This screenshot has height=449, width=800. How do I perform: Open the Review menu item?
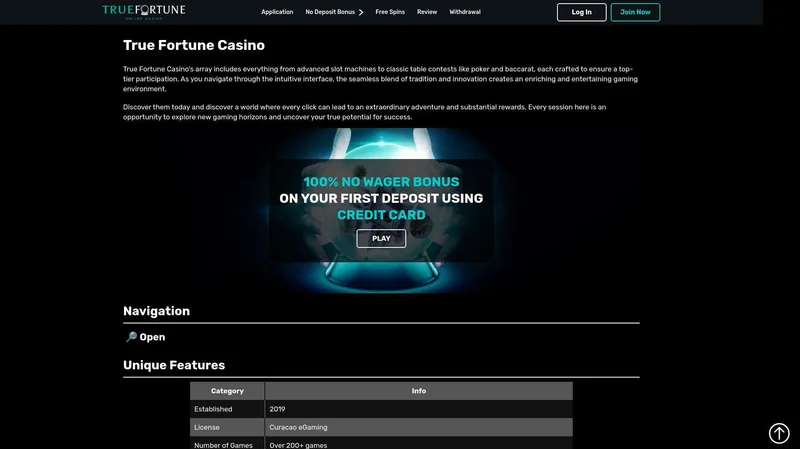(x=427, y=12)
